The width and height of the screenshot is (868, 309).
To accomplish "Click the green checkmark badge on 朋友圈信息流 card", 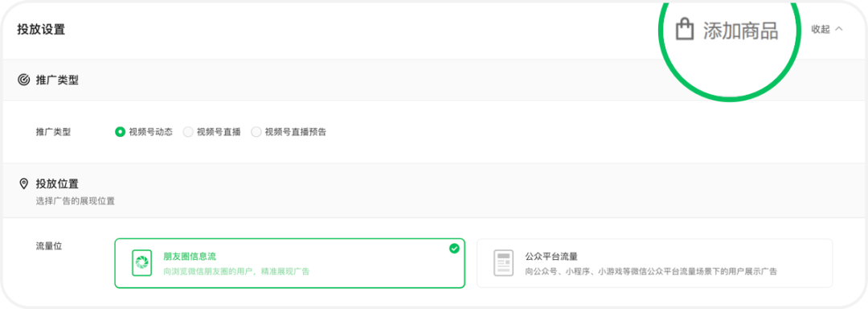I will (454, 249).
